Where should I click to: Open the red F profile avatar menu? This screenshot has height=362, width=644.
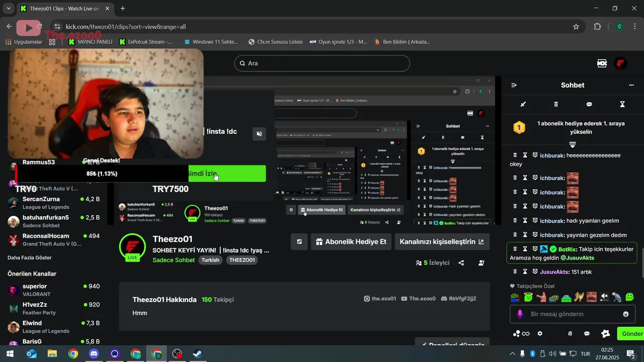pos(621,63)
